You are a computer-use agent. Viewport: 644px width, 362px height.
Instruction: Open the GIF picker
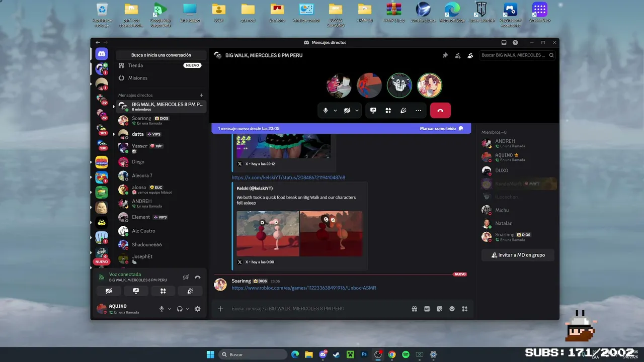tap(427, 309)
